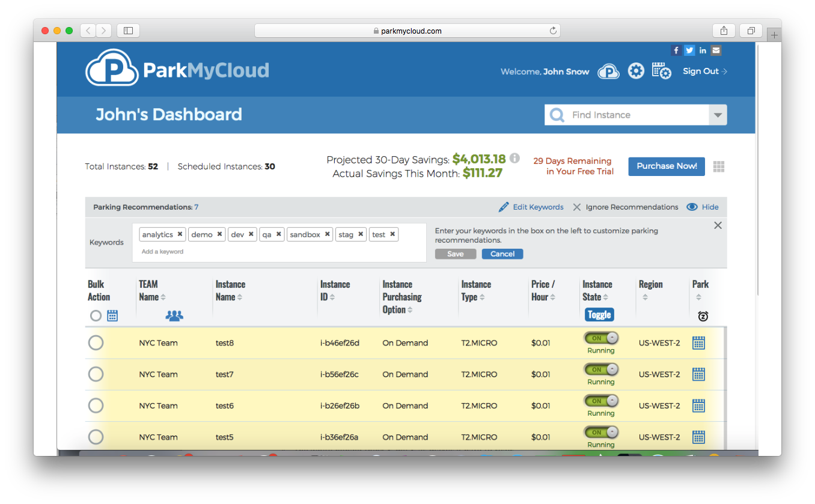The image size is (815, 504).
Task: Select the bulk action circle for test8
Action: [96, 343]
